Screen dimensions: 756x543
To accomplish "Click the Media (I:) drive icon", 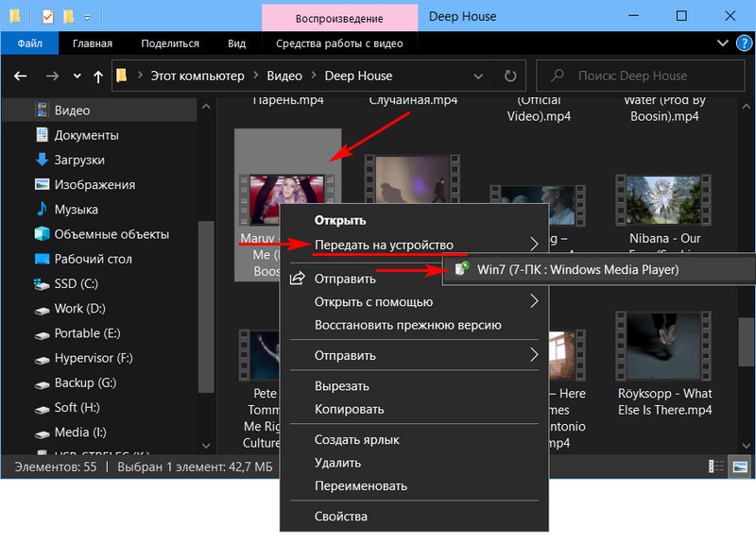I will point(42,433).
